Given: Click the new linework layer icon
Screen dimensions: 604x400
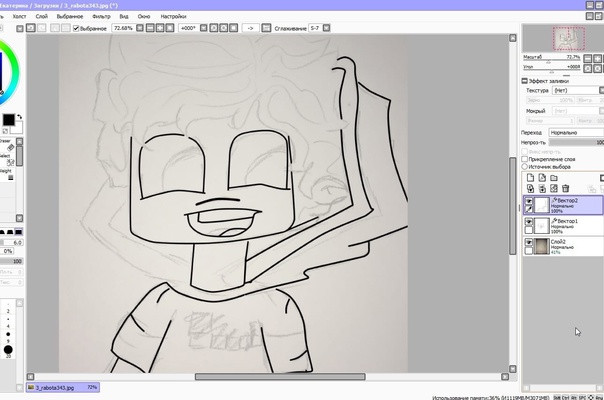Looking at the screenshot, I should pyautogui.click(x=541, y=177).
